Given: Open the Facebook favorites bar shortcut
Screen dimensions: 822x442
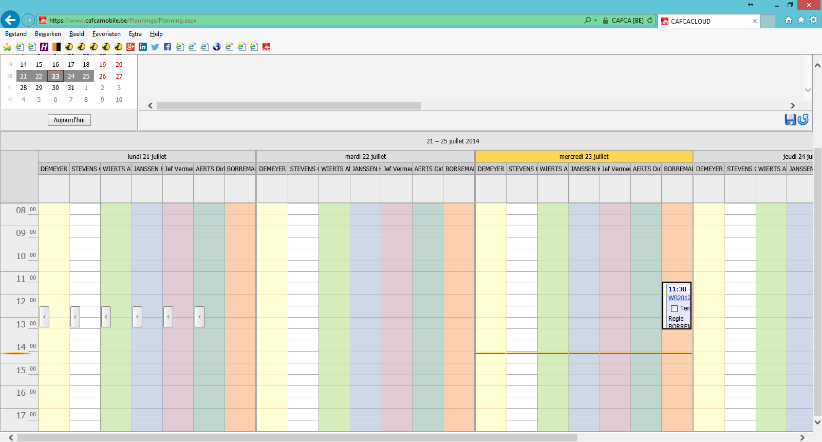Looking at the screenshot, I should coord(167,47).
